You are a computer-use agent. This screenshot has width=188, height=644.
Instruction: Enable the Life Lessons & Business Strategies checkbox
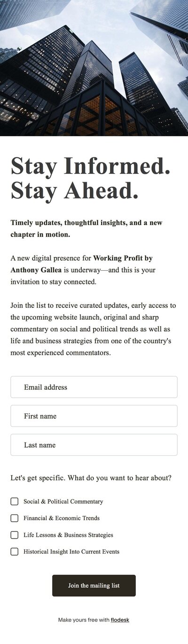(x=15, y=535)
